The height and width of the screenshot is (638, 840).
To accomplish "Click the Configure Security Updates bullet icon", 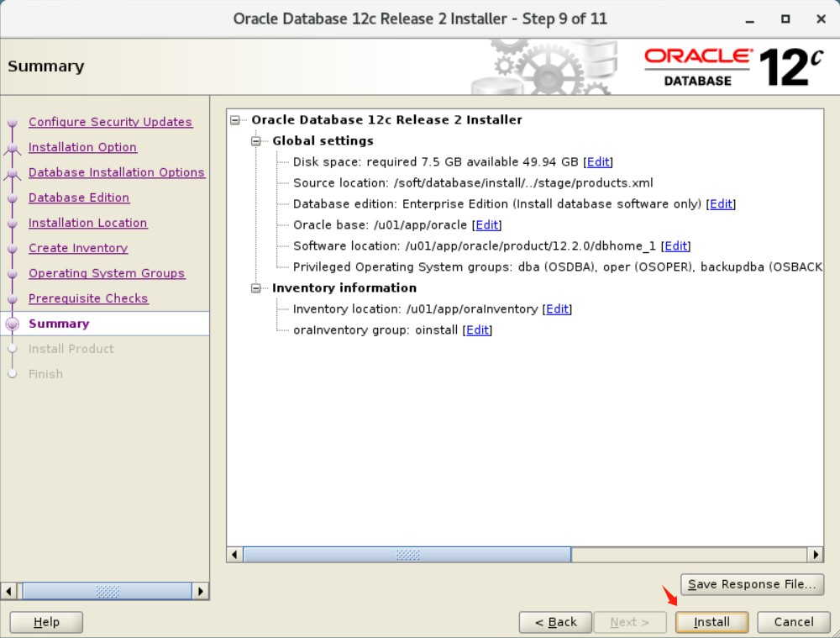I will coord(13,123).
